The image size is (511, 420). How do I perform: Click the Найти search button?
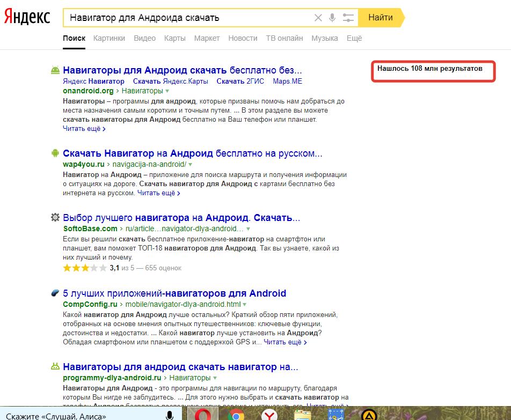pos(381,18)
